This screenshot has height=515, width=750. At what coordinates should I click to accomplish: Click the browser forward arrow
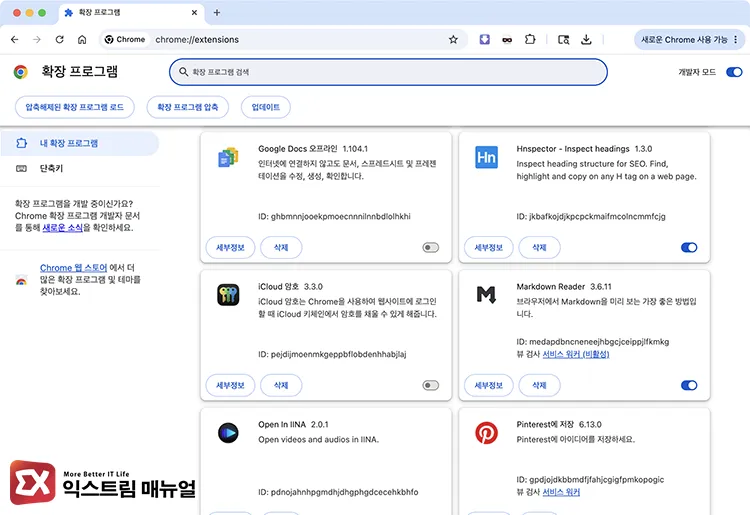pos(37,40)
